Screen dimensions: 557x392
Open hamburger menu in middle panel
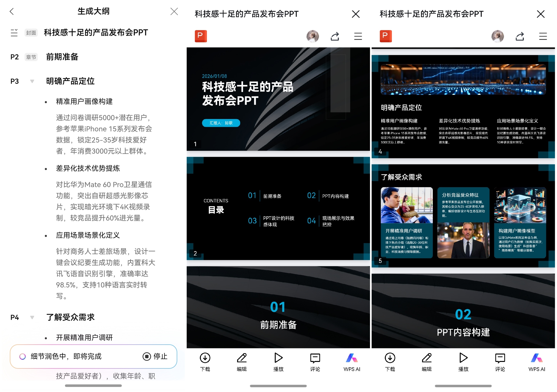point(358,36)
